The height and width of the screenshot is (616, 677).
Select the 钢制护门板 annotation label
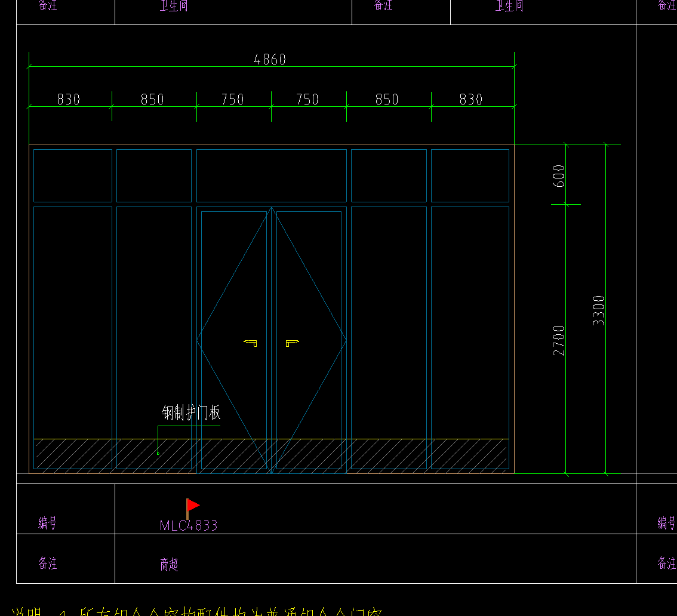(x=191, y=412)
